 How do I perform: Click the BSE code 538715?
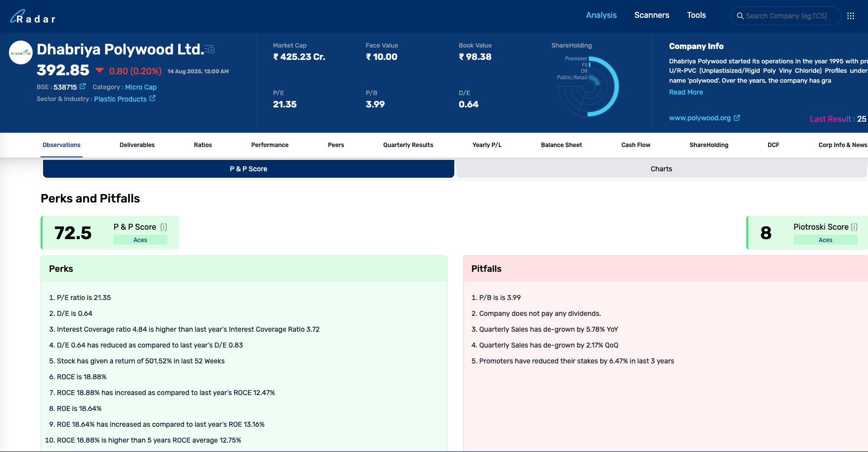(65, 87)
